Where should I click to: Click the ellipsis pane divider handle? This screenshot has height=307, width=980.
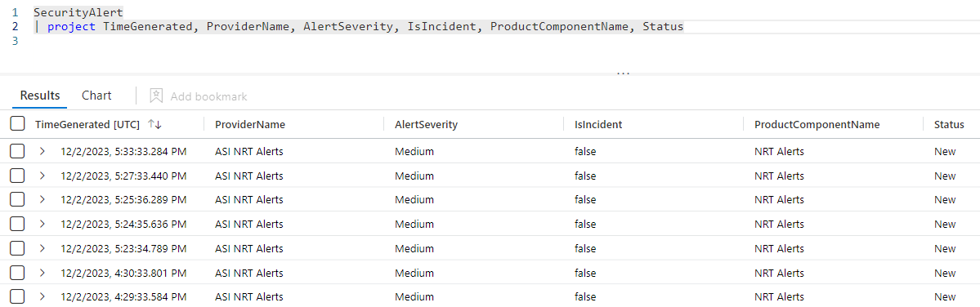623,73
